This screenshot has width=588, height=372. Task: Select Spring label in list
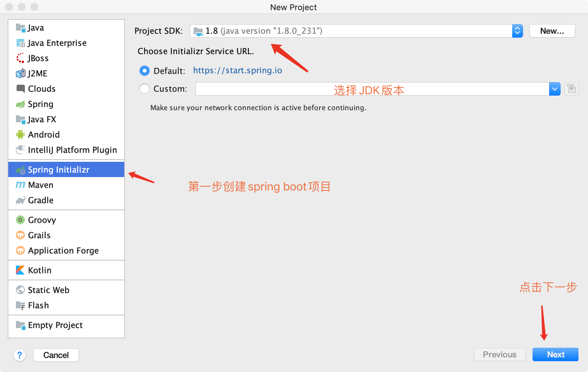point(40,104)
